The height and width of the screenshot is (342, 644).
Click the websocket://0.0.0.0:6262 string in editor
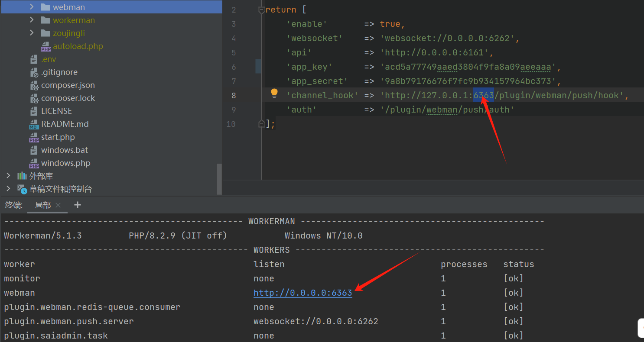[x=447, y=38]
